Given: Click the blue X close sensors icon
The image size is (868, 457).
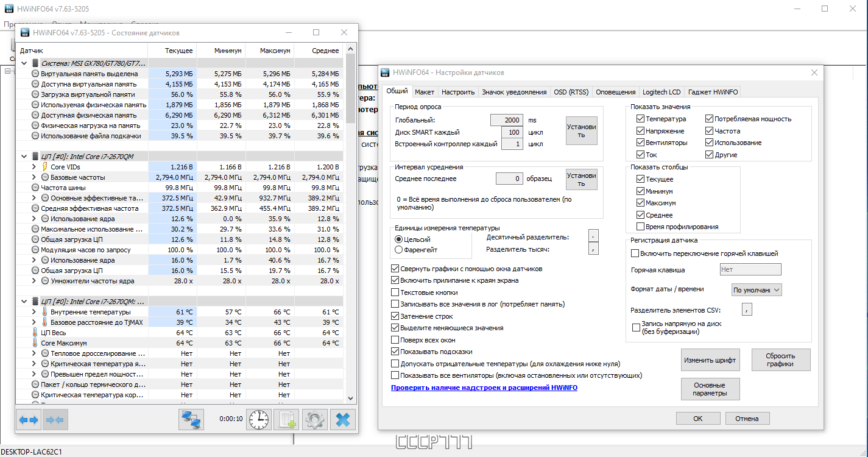Looking at the screenshot, I should tap(342, 419).
